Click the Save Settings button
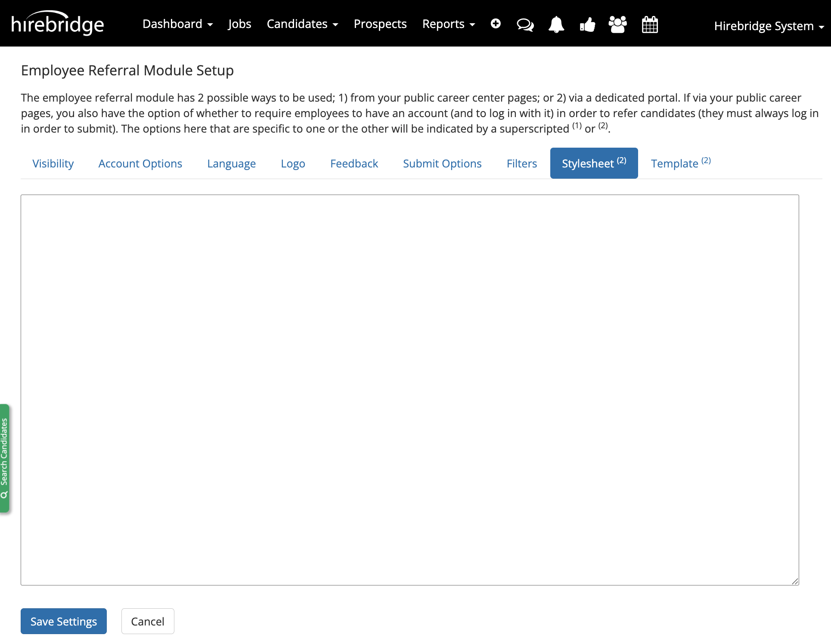 (x=63, y=621)
